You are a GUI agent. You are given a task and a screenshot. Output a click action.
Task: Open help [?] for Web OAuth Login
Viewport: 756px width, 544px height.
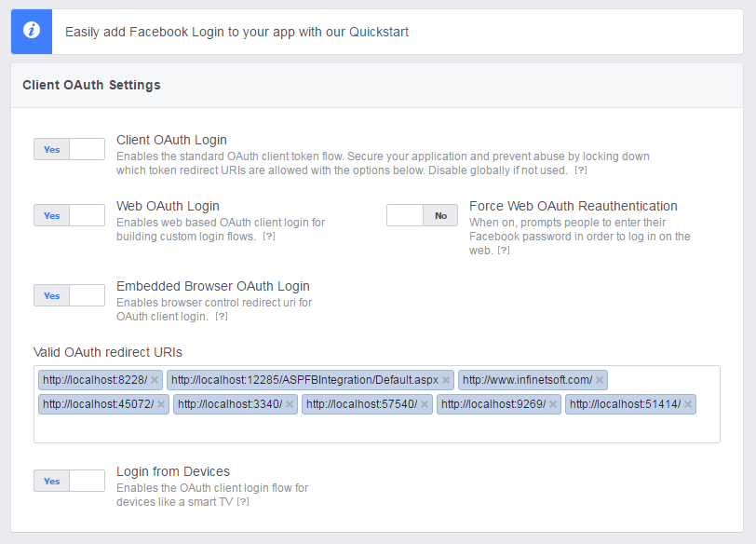[269, 237]
